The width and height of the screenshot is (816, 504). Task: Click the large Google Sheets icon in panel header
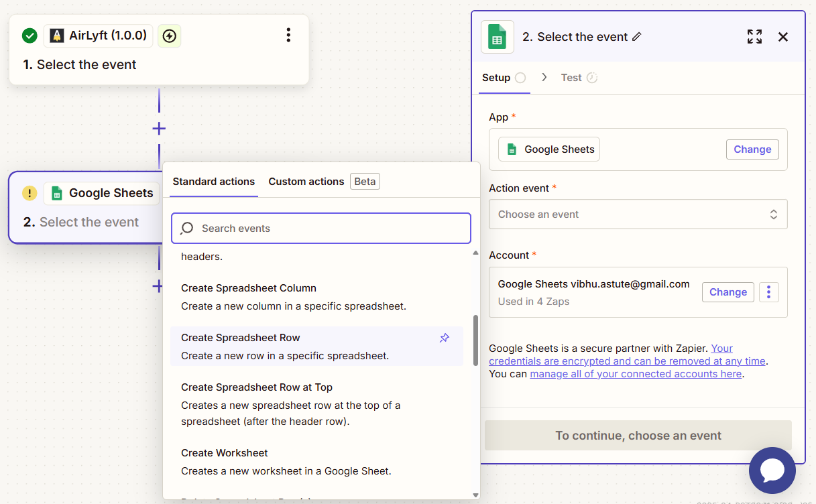498,37
